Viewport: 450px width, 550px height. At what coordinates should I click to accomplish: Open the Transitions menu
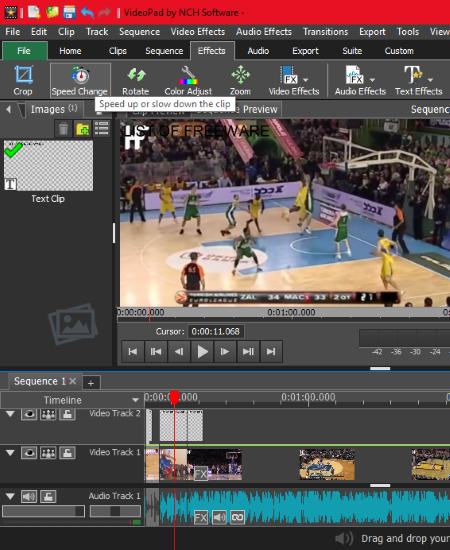coord(325,32)
